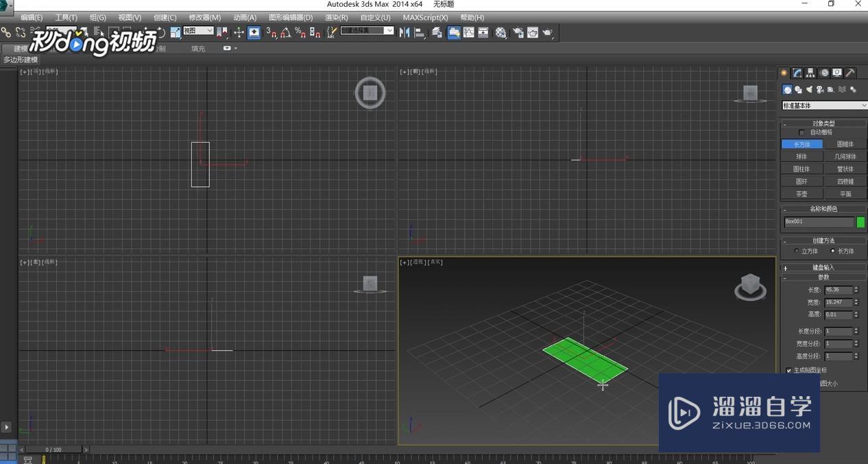Screen dimensions: 868x464
Task: Enable the 自动栅格 checkbox
Action: [x=801, y=132]
